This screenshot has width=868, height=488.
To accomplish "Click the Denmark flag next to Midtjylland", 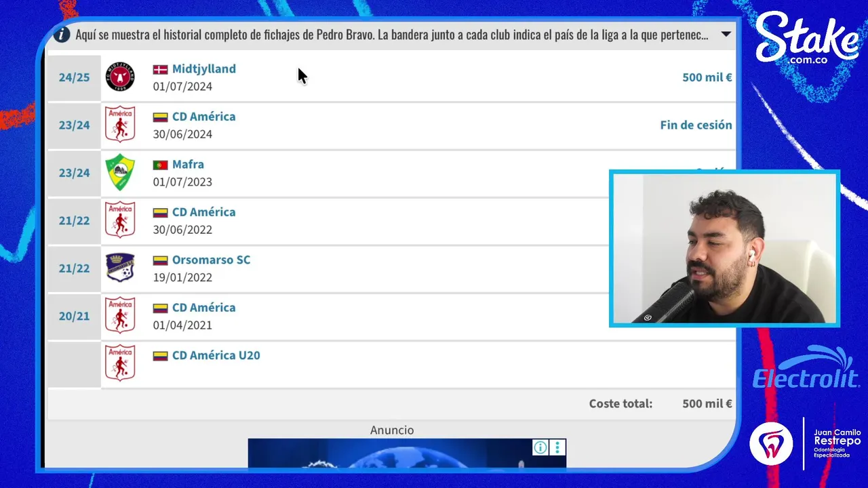I will [160, 69].
